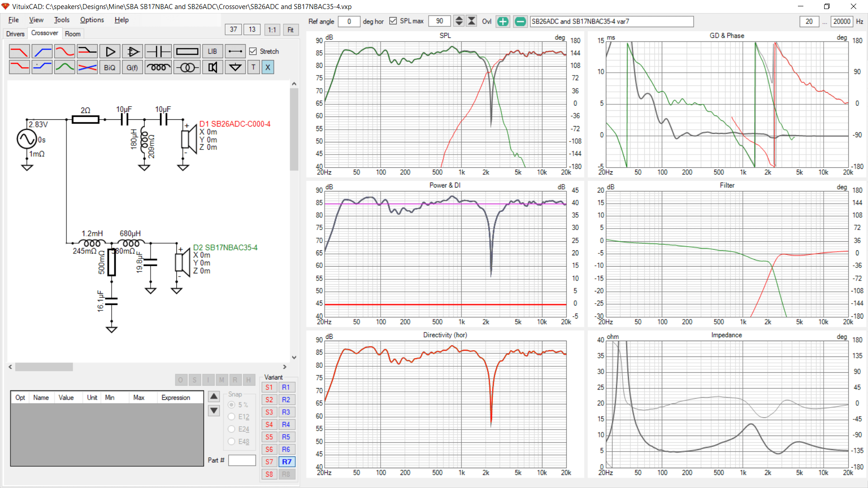This screenshot has height=488, width=868.
Task: Click schematic horizontal scrollbar right arrow
Action: [285, 367]
